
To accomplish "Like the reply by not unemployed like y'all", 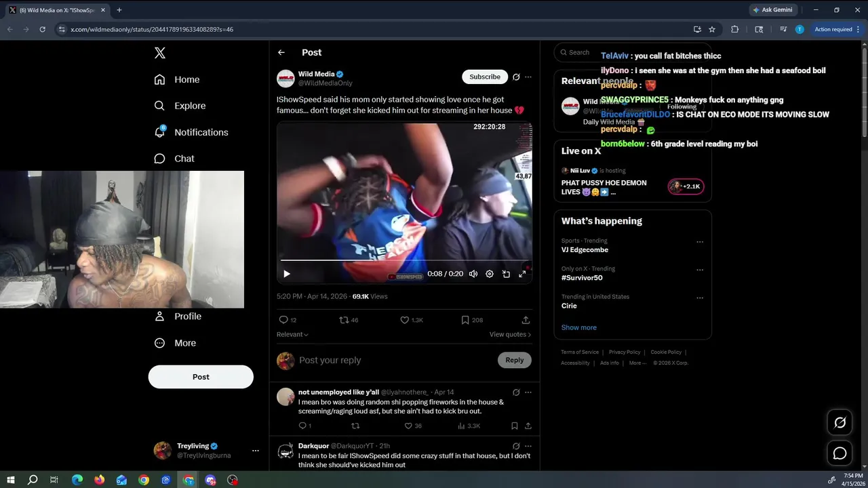I will click(413, 426).
